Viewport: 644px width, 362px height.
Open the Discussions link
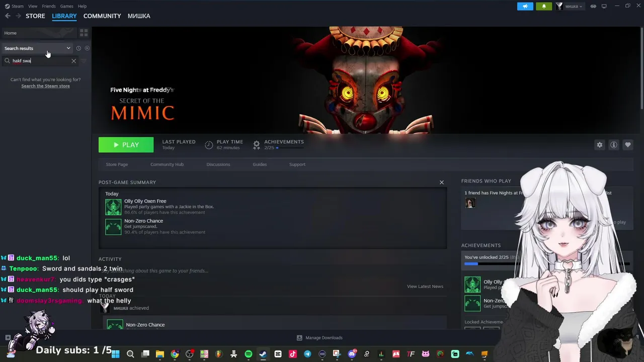tap(218, 164)
